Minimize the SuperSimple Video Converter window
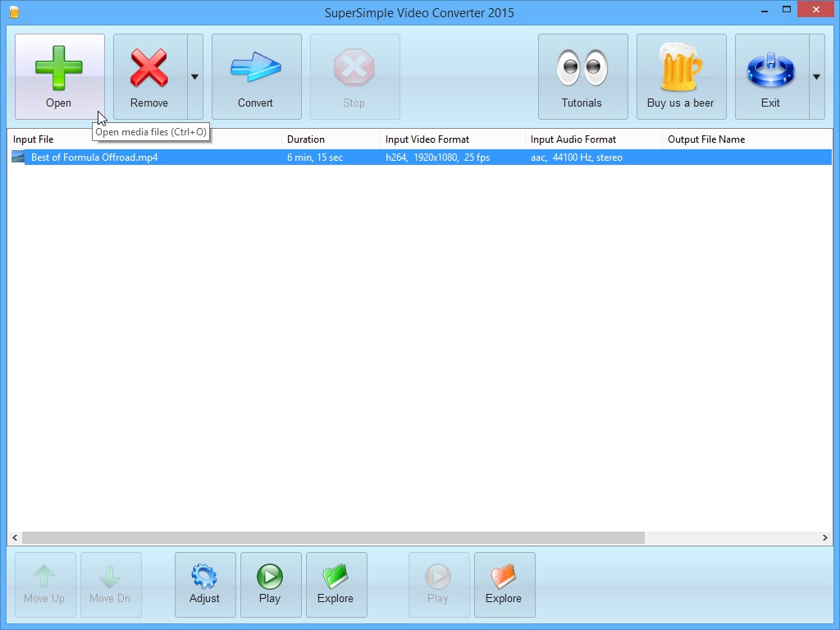 pyautogui.click(x=765, y=10)
